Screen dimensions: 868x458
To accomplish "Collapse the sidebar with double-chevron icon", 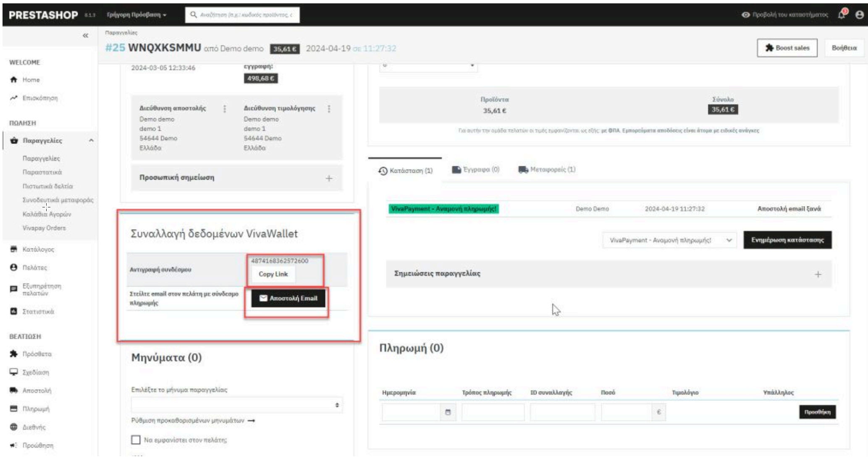I will pyautogui.click(x=86, y=36).
